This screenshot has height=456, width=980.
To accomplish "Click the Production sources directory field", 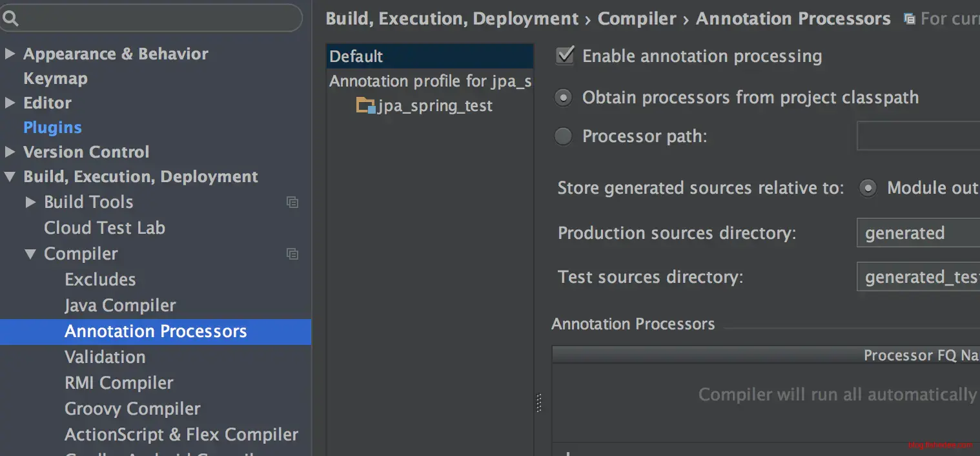I will tap(918, 233).
